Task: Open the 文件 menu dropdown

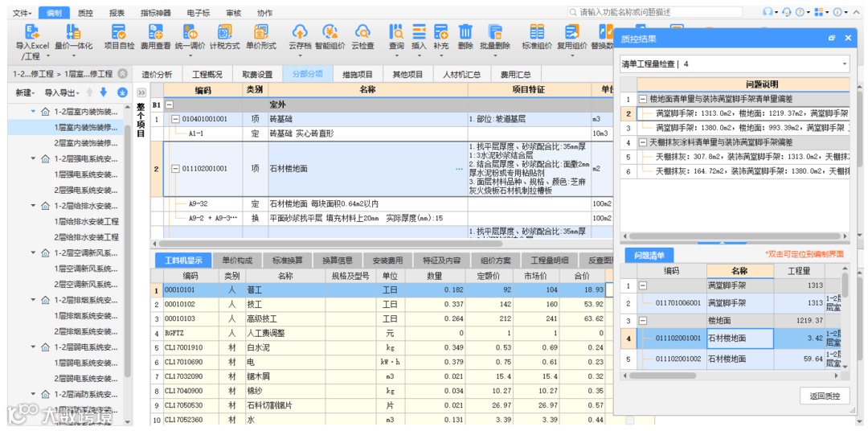Action: (x=23, y=13)
